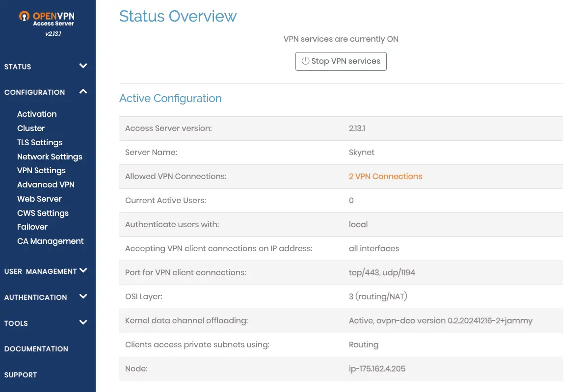Expand the Status menu chevron
This screenshot has width=585, height=392.
coord(83,66)
